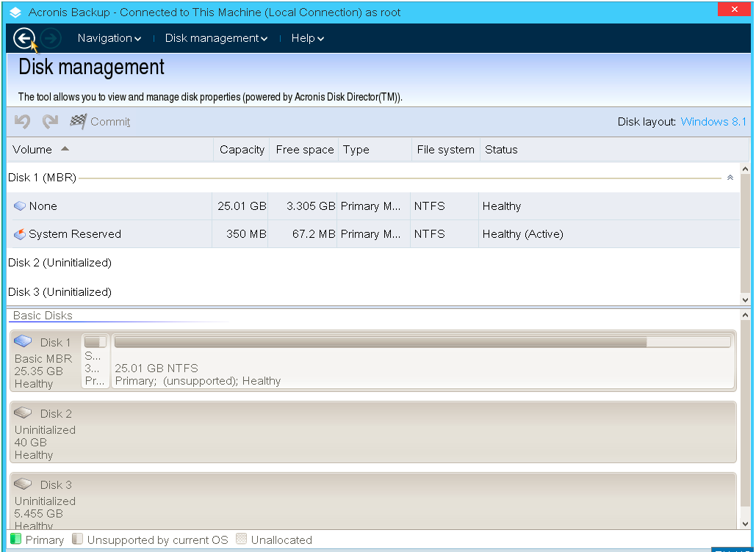Change disk layout via the Windows 8.1 link
The height and width of the screenshot is (552, 756).
tap(713, 121)
